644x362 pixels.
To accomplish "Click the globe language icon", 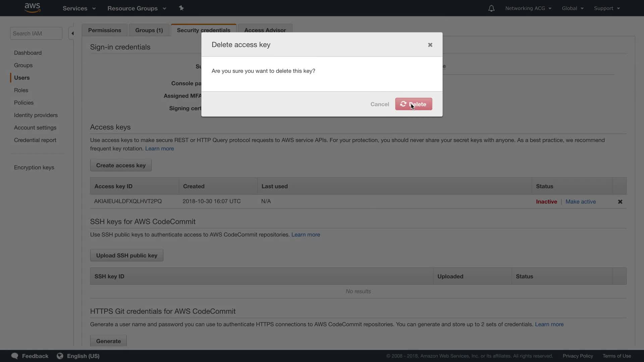I will (x=60, y=356).
